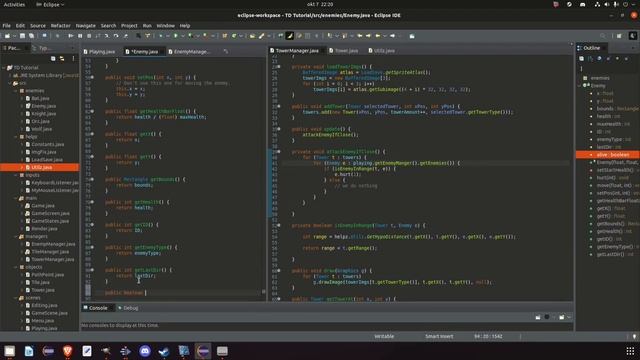This screenshot has width=640, height=360.
Task: Open Discord from the dock
Action: point(145,351)
